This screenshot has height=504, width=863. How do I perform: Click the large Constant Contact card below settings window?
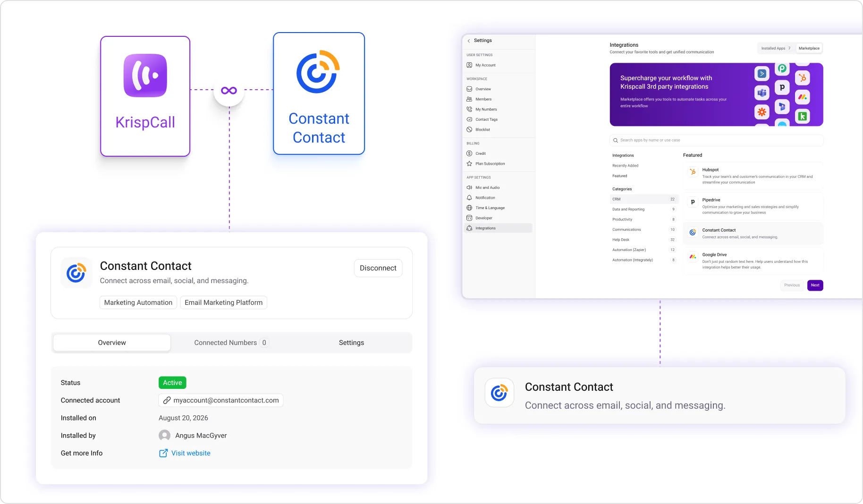point(660,395)
